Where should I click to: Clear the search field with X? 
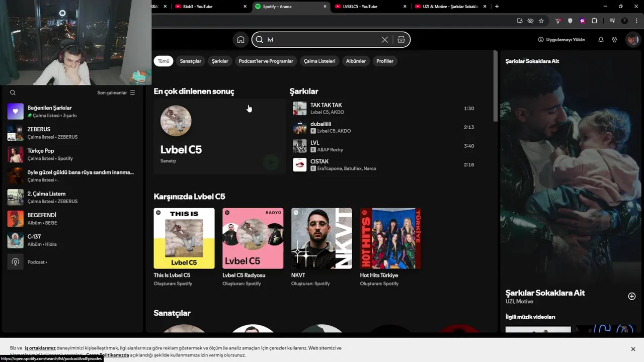385,40
